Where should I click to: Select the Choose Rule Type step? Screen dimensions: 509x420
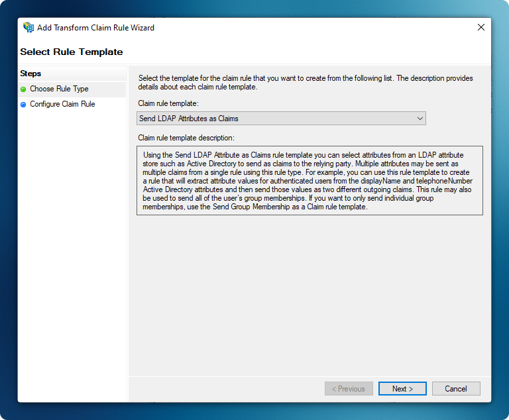(x=59, y=89)
